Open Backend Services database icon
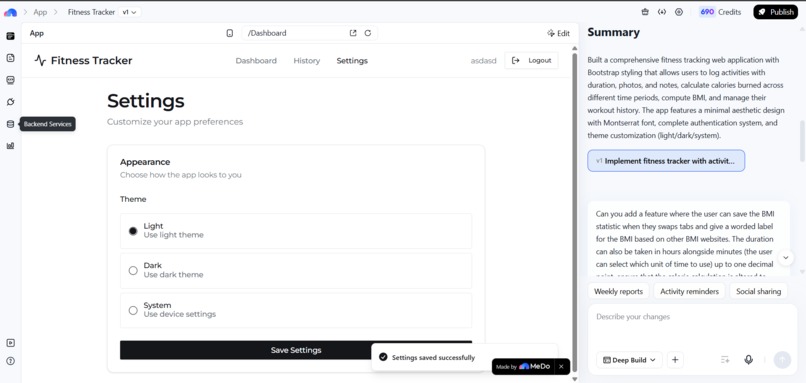 [10, 124]
